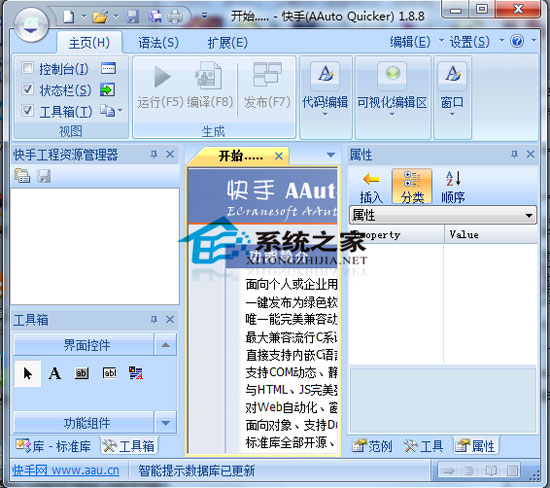Toggle the 分类 categorize button

[412, 187]
